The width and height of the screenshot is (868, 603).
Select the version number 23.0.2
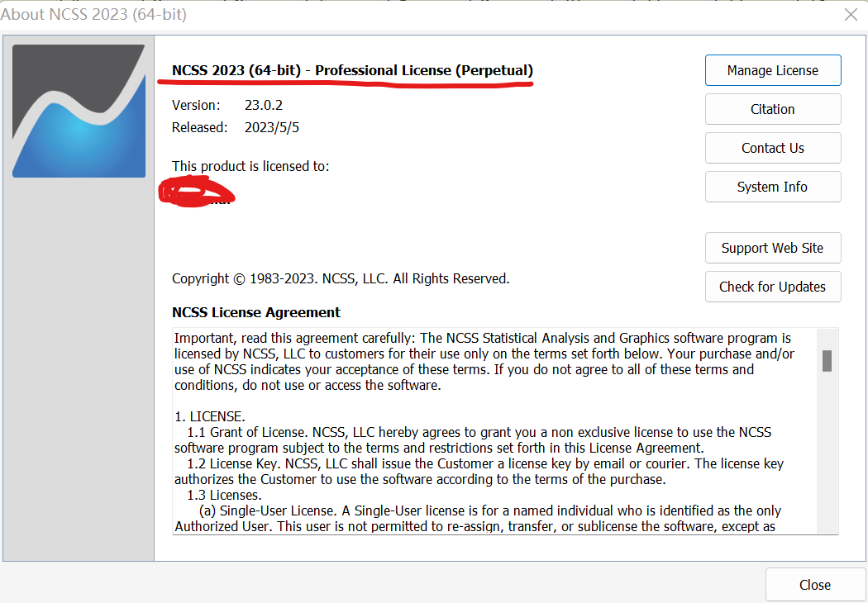(264, 105)
